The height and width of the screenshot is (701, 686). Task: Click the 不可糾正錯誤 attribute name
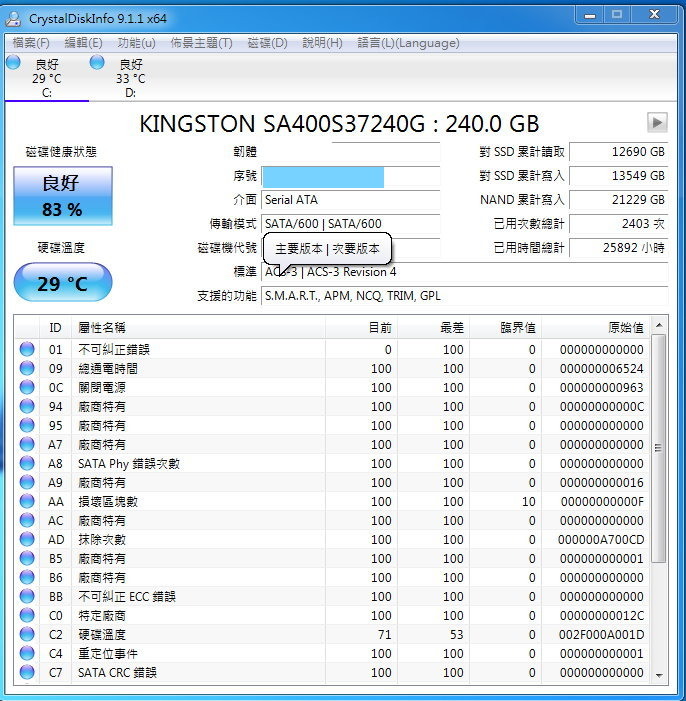tap(114, 350)
